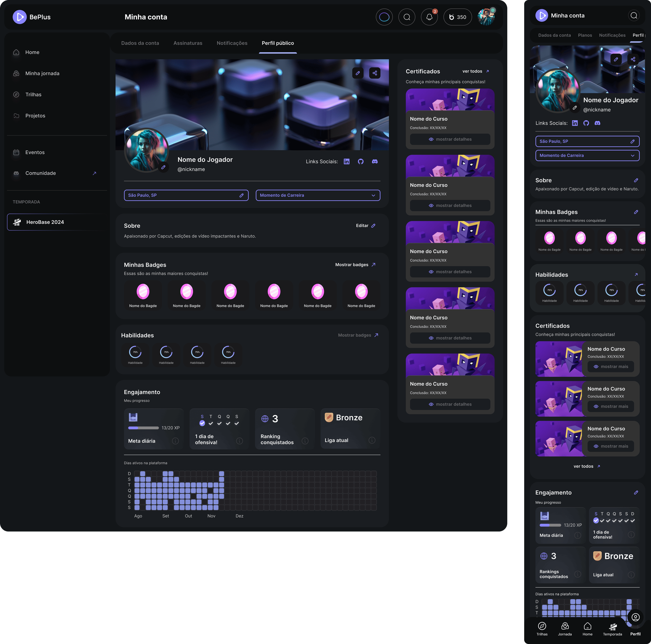Open search in the desktop header
The image size is (651, 644).
click(x=407, y=17)
